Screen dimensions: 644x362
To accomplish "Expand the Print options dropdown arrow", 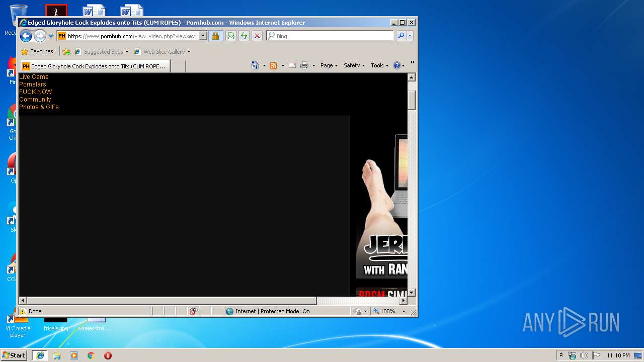I will 313,65.
